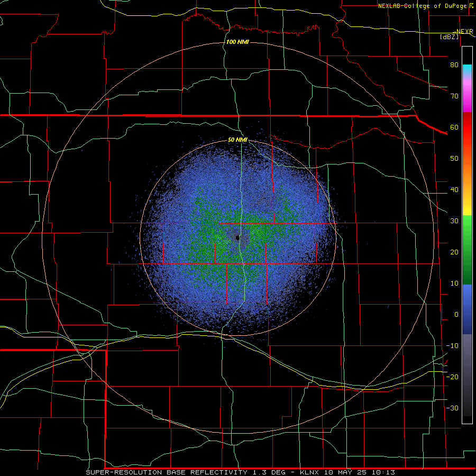Click the 20 value on dBZ scale

pyautogui.click(x=454, y=252)
